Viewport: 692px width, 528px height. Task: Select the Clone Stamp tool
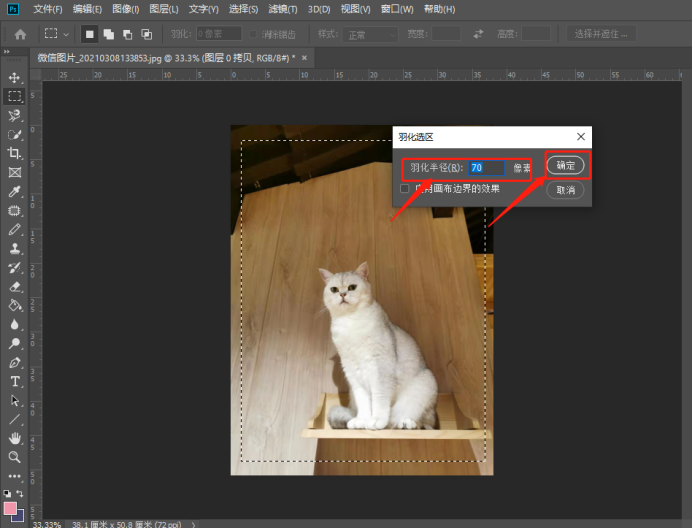pos(14,249)
